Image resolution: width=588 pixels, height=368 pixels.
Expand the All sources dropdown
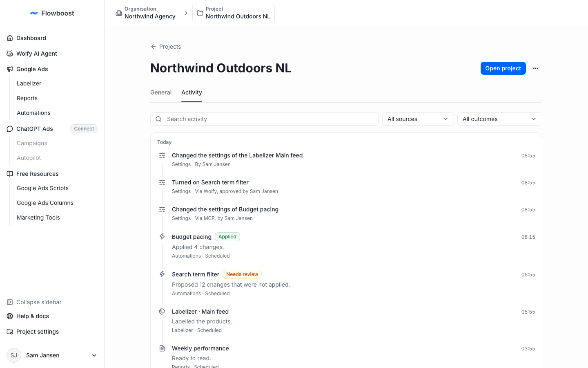click(x=418, y=119)
